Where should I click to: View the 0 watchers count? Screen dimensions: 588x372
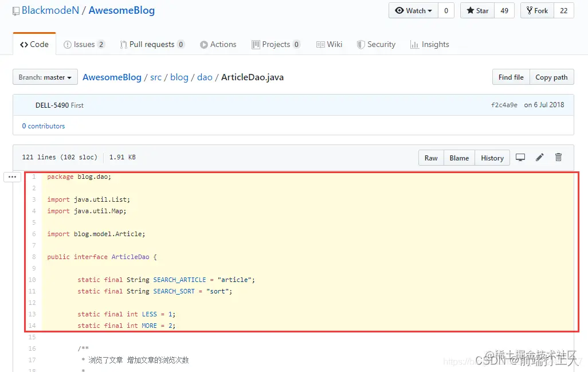click(446, 10)
